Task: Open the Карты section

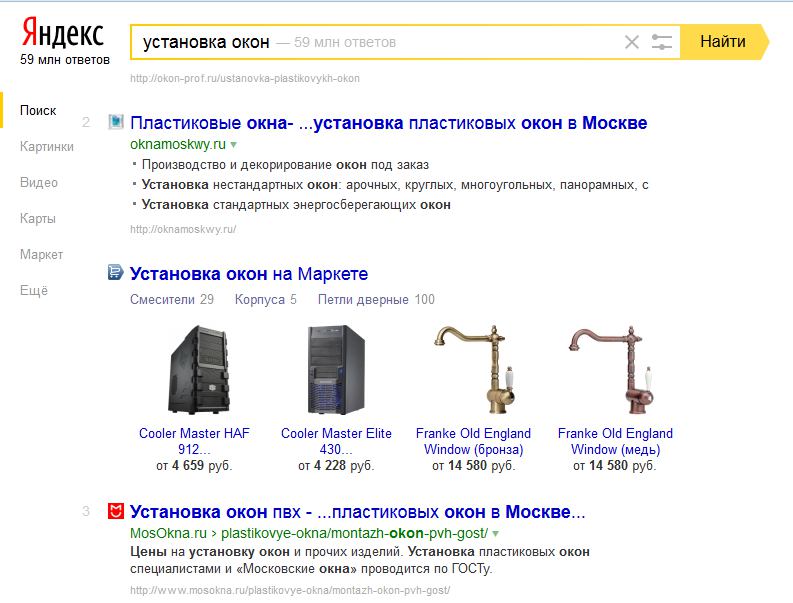Action: [37, 219]
